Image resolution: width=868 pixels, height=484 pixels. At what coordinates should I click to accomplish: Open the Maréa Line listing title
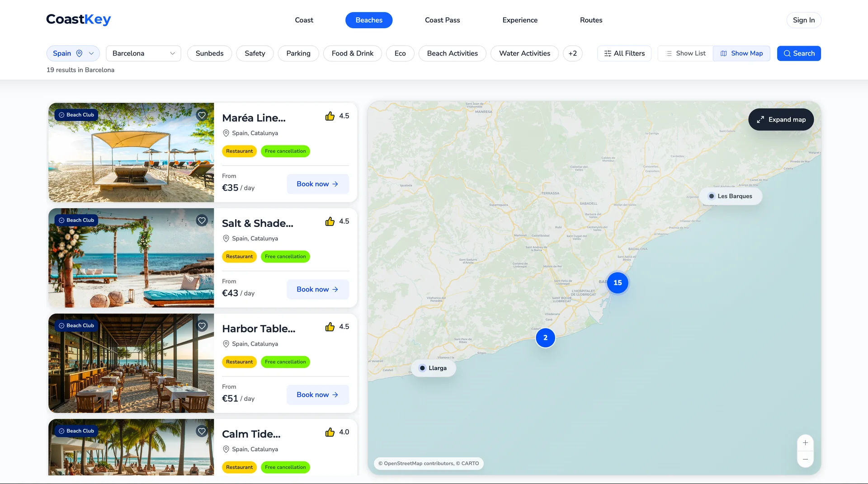click(x=254, y=118)
